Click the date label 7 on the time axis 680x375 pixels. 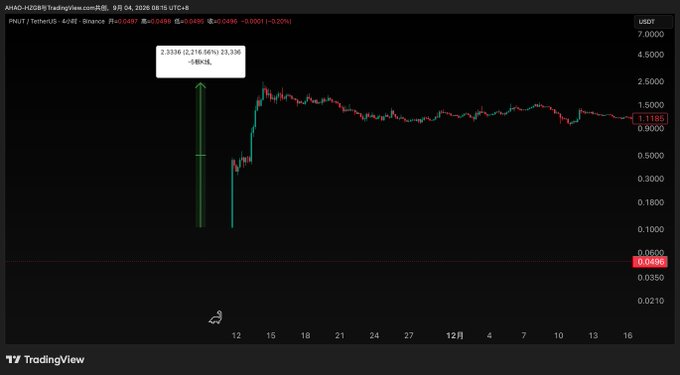click(x=524, y=336)
